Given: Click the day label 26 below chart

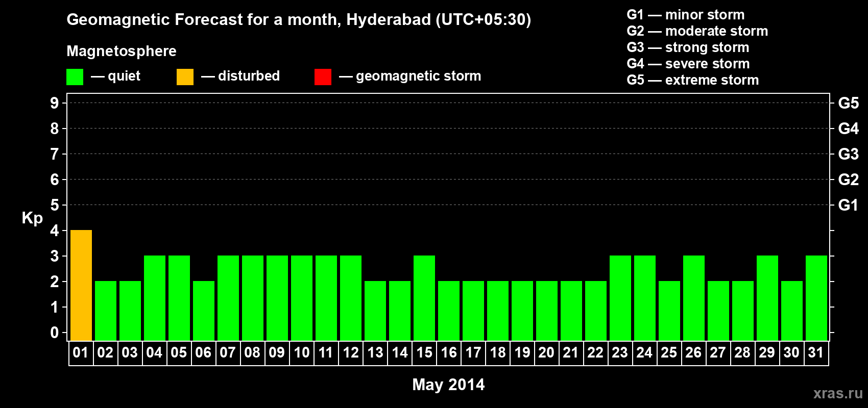Looking at the screenshot, I should click(693, 352).
